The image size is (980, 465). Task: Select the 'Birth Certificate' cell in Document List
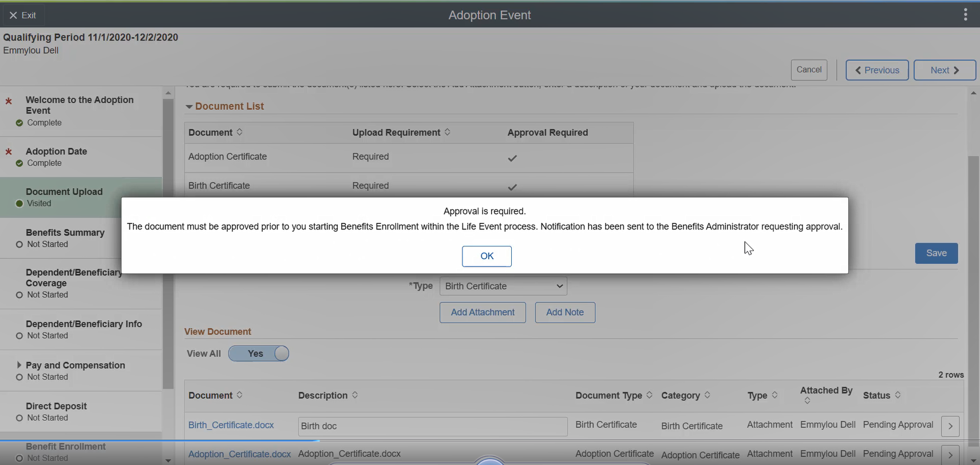[x=219, y=186]
